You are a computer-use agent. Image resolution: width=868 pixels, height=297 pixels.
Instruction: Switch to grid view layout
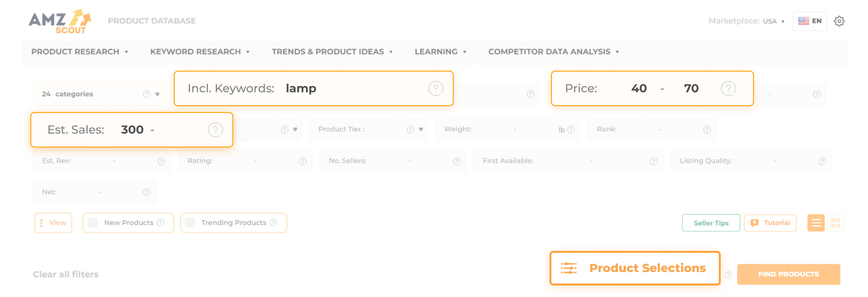tap(836, 223)
